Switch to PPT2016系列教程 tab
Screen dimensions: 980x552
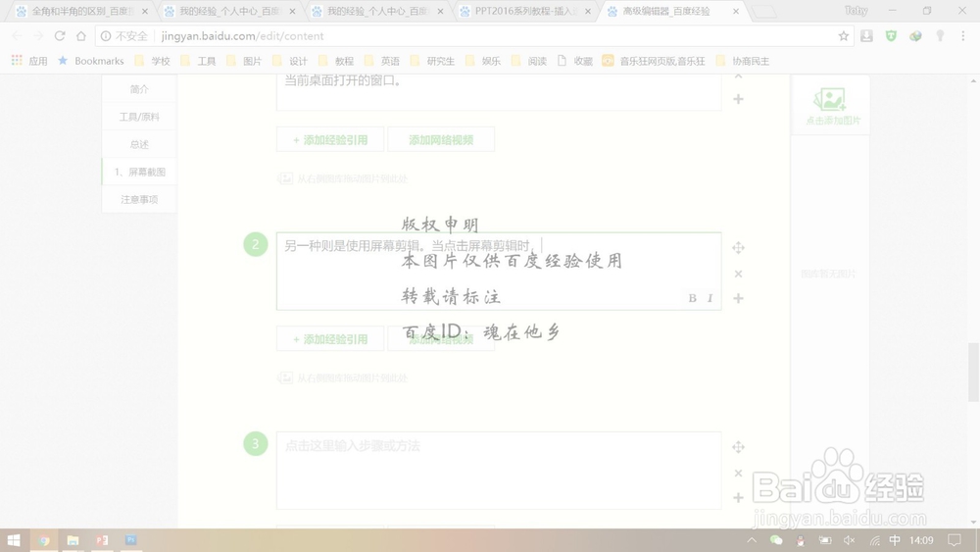tap(523, 11)
